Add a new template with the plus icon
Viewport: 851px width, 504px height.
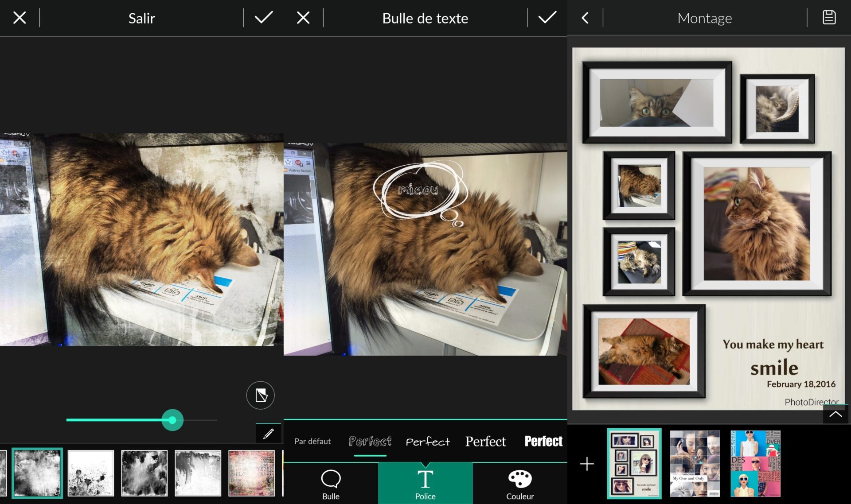click(587, 464)
